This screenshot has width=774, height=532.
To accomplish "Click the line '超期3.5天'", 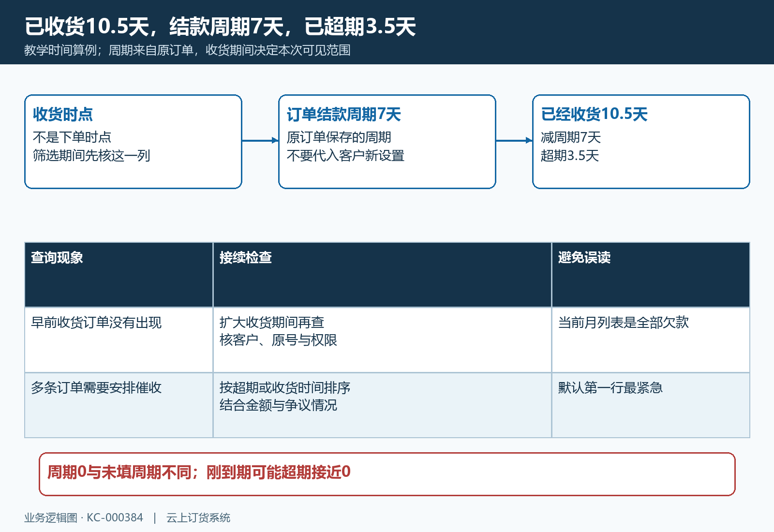I will click(x=570, y=156).
